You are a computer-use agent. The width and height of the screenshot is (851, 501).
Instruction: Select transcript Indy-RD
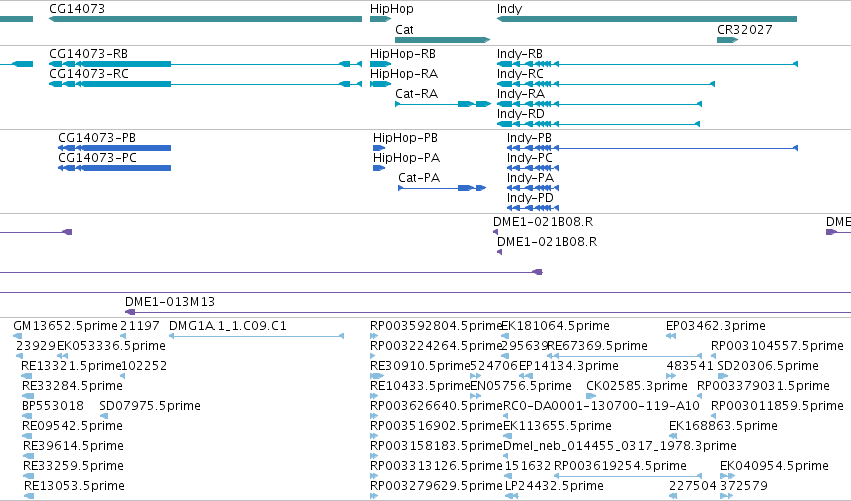tap(598, 124)
